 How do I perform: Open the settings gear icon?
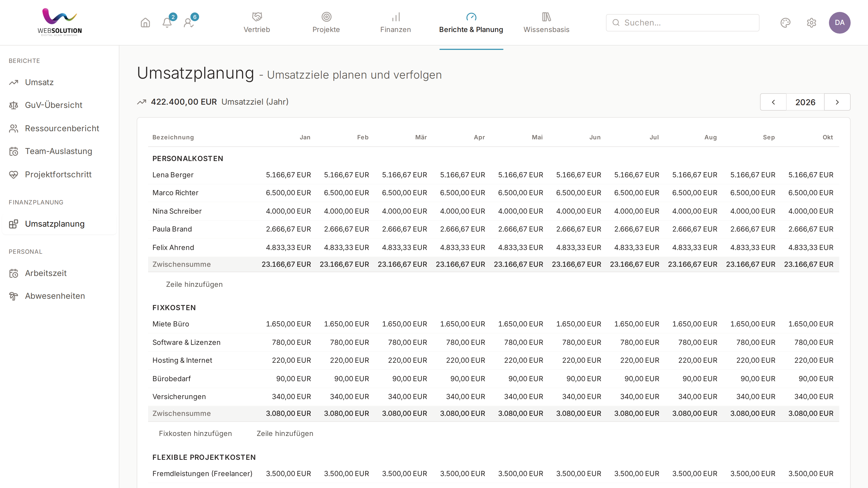[811, 23]
